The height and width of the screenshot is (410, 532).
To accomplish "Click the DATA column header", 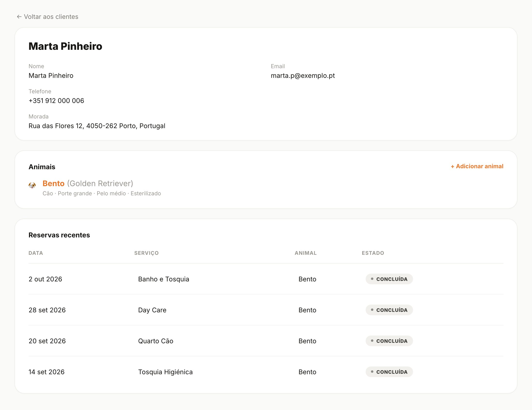I will tap(36, 253).
